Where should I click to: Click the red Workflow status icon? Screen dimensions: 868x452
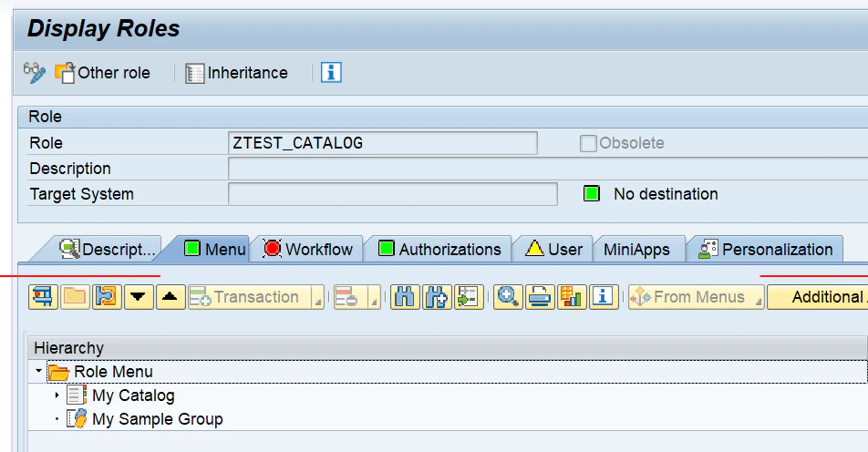coord(272,249)
